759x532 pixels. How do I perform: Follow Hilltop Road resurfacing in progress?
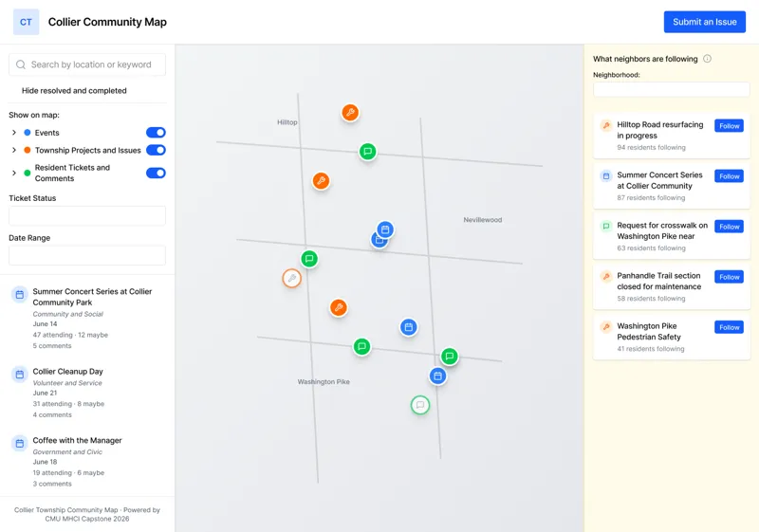729,126
